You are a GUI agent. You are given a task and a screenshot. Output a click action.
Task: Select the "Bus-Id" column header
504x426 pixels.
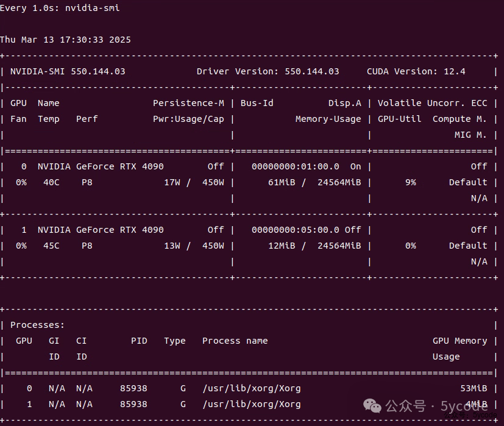257,103
